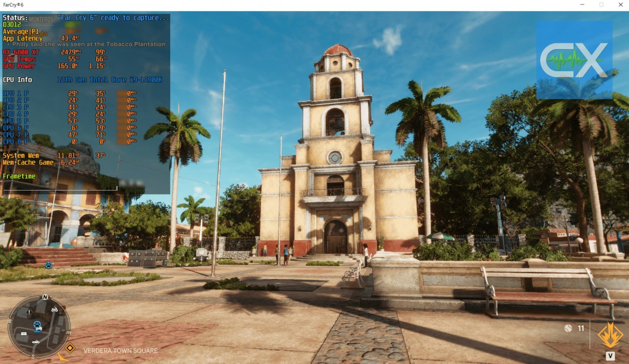Click the S south marker on the compass
Viewport: 629px width, 364px height.
[x=33, y=356]
